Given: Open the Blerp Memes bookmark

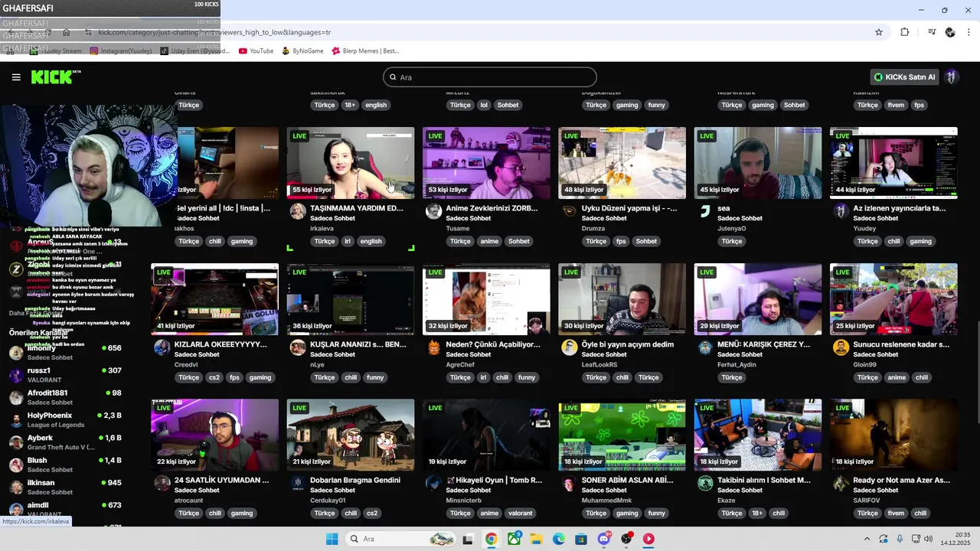Looking at the screenshot, I should [365, 51].
